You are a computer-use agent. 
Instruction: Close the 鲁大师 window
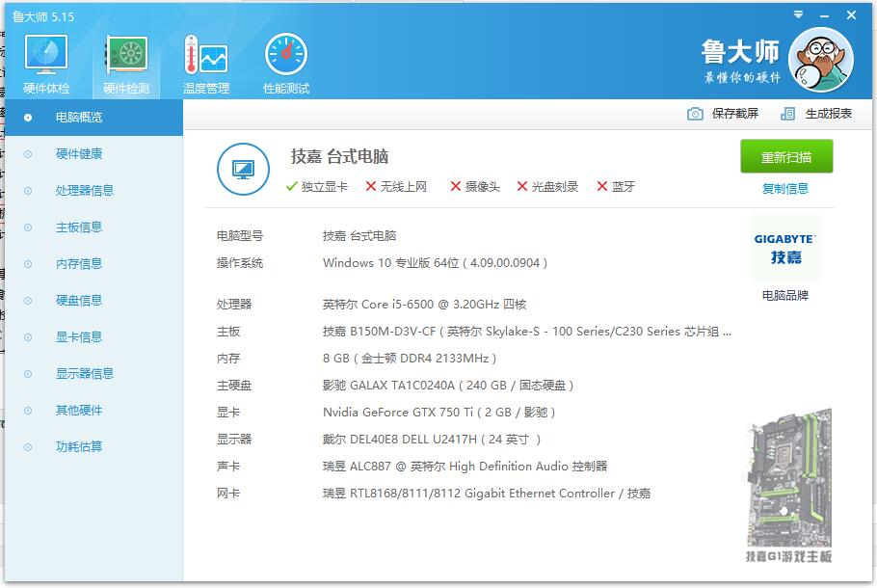pos(851,15)
